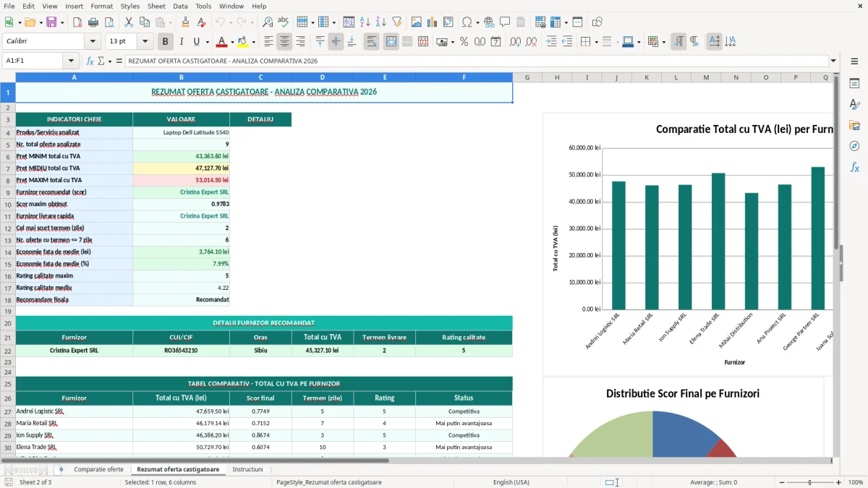This screenshot has height=488, width=868.
Task: Click zoom in plus button
Action: 839,482
